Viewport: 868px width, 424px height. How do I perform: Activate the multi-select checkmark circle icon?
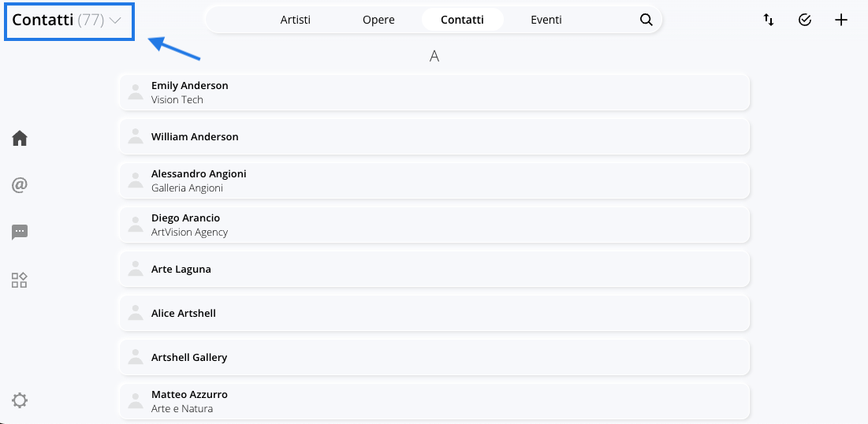[805, 20]
